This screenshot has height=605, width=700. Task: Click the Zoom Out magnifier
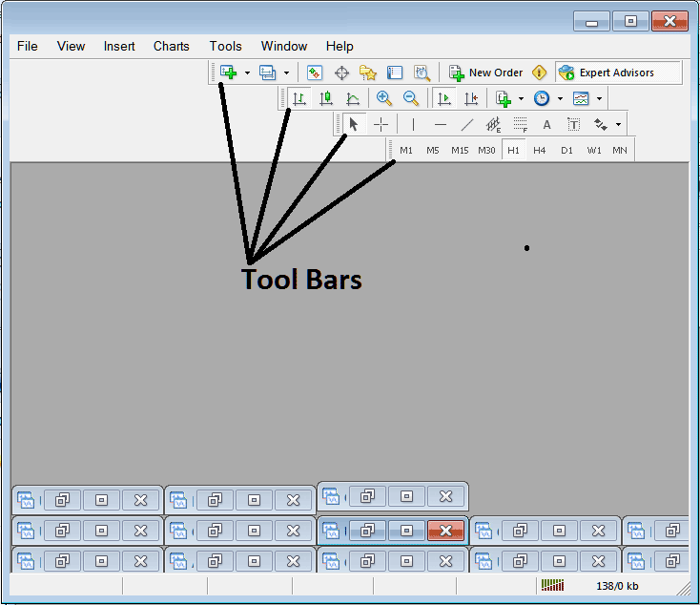click(x=411, y=98)
